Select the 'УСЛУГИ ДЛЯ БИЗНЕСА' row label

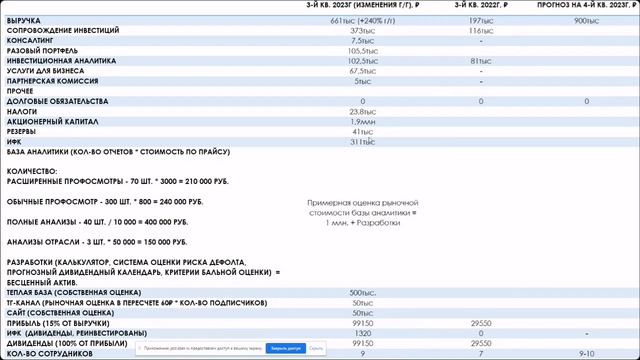tap(45, 71)
